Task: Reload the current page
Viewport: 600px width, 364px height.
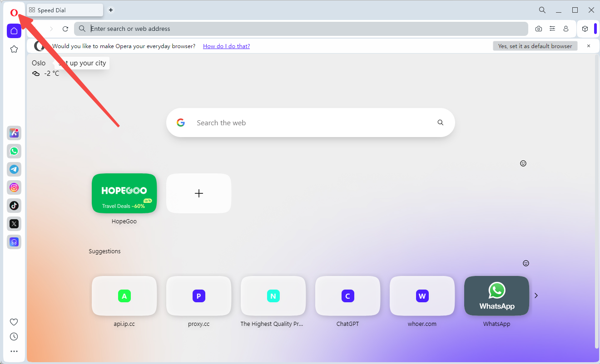Action: tap(65, 29)
